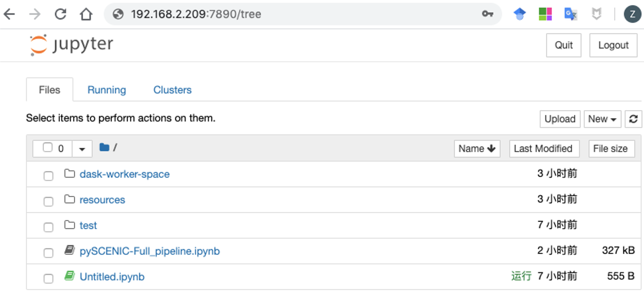Click the Upload button
Screen dimensions: 644x294
pos(560,119)
